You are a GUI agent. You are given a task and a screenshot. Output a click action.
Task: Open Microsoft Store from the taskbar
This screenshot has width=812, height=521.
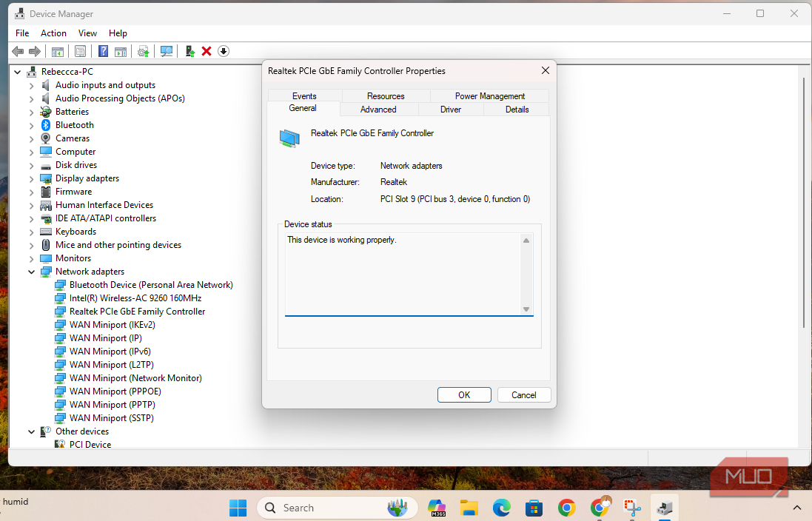click(534, 508)
